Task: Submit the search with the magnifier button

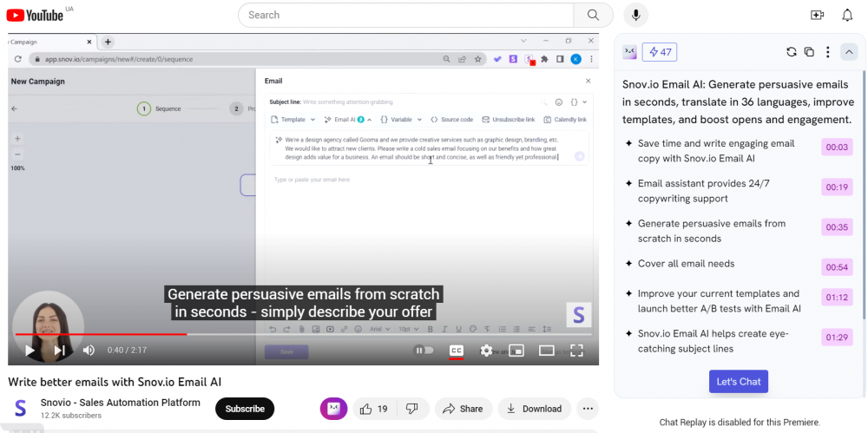Action: tap(593, 15)
